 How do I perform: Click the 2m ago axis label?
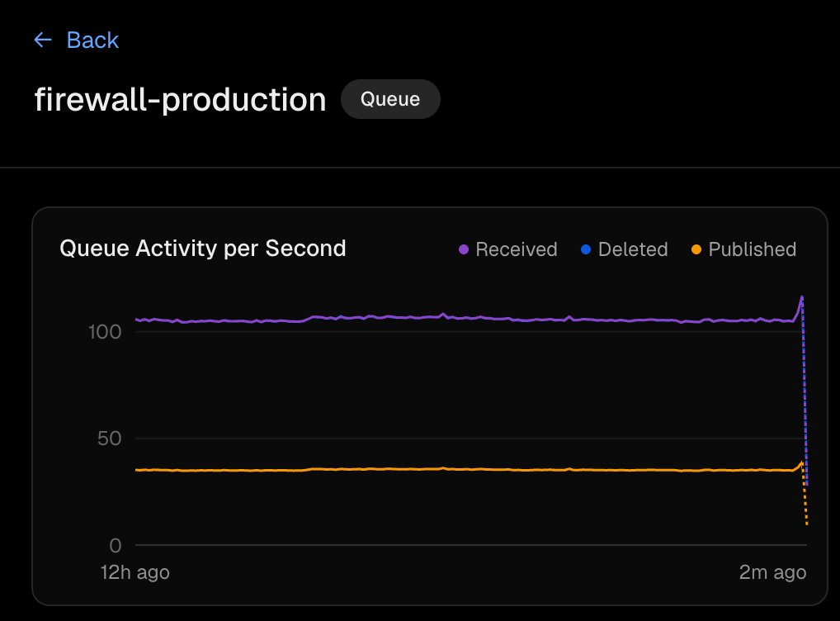772,573
